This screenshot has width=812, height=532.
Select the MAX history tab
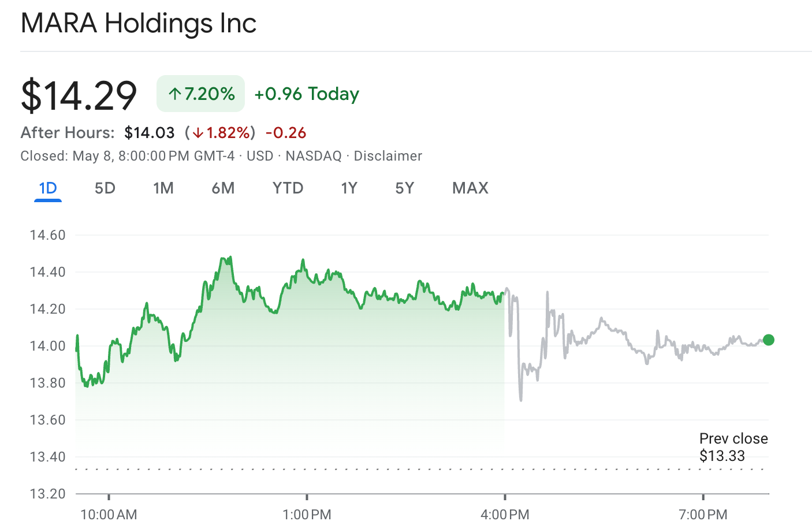coord(470,188)
